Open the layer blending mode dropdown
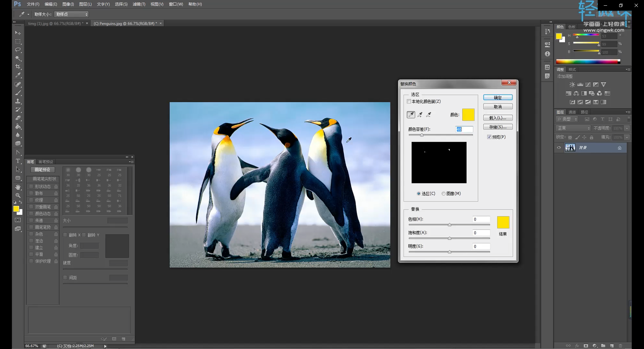Image resolution: width=644 pixels, height=349 pixels. (573, 128)
